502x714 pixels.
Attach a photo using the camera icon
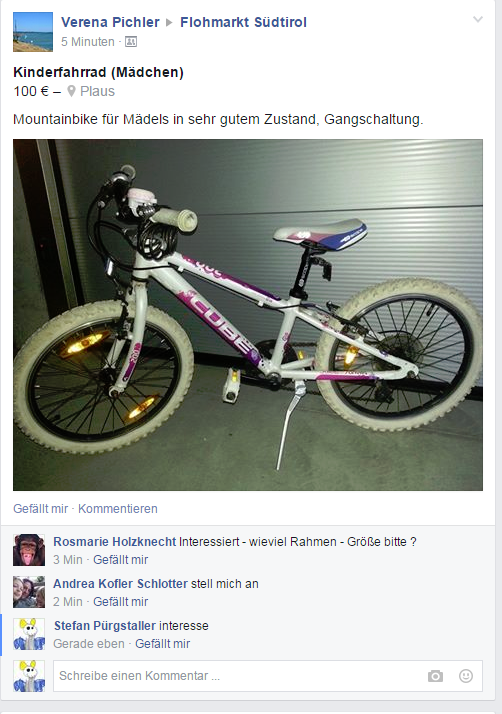pyautogui.click(x=435, y=676)
